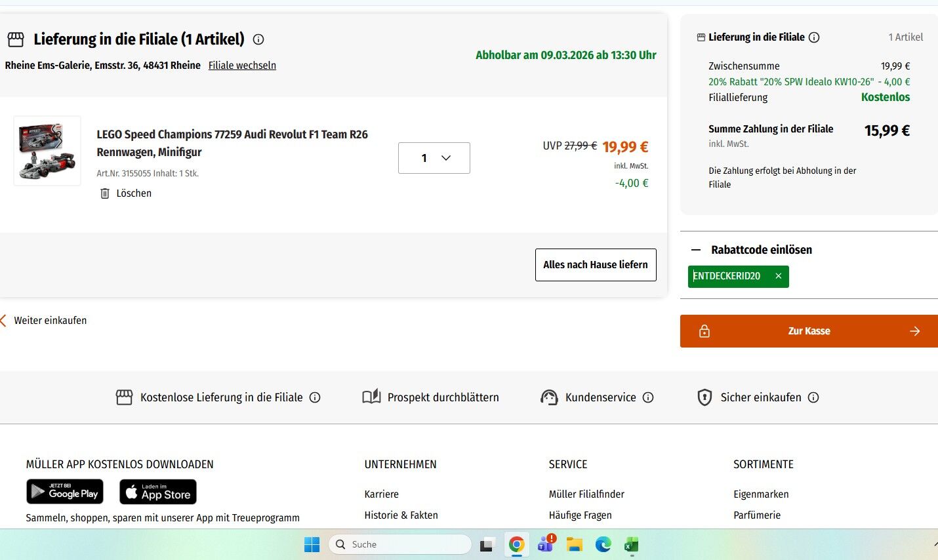Image resolution: width=938 pixels, height=560 pixels.
Task: Click Alles nach Hause liefern button
Action: tap(595, 265)
